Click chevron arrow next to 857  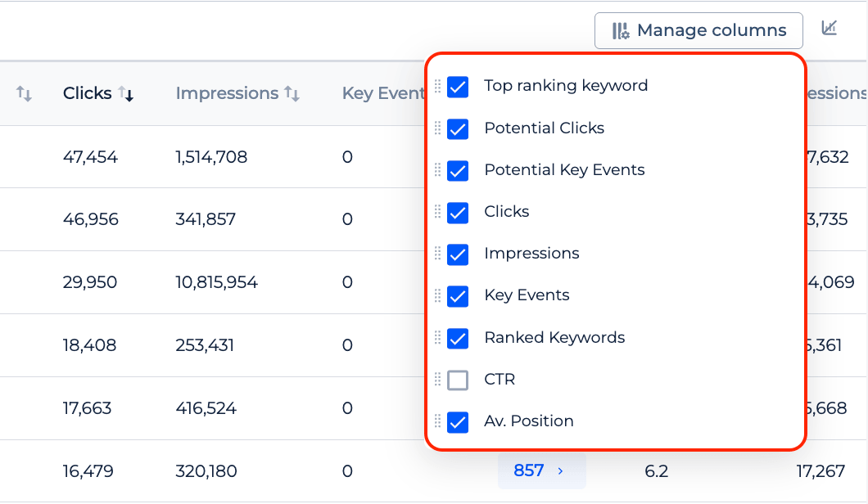(560, 471)
